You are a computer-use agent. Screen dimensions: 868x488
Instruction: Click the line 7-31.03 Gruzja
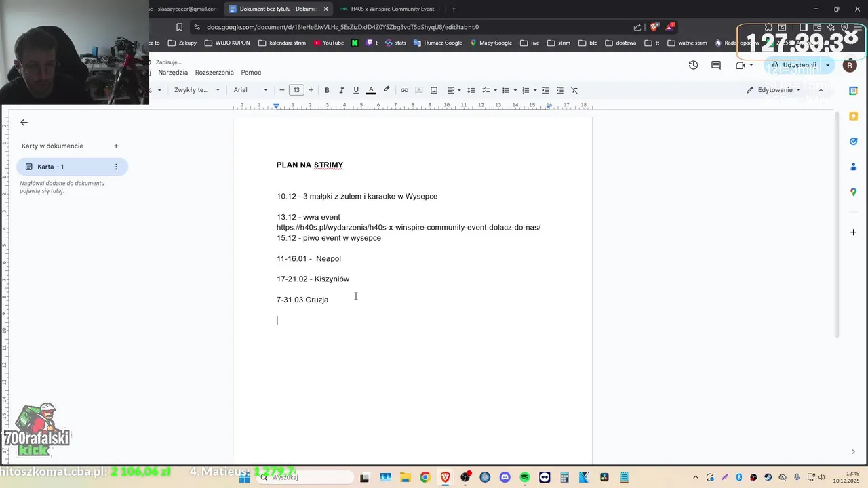click(x=302, y=300)
